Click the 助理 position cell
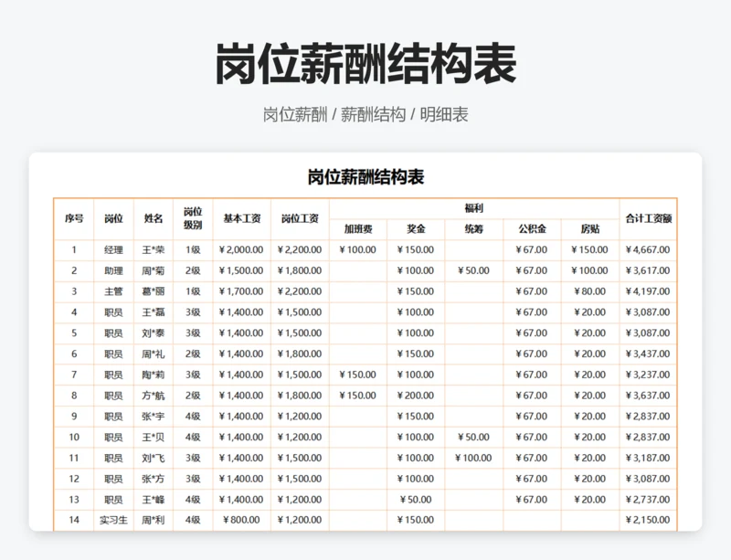This screenshot has height=560, width=731. [x=113, y=271]
